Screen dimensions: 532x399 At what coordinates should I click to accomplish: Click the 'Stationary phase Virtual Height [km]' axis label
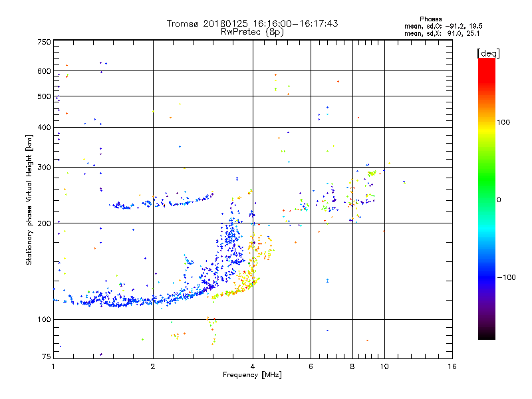(x=29, y=199)
